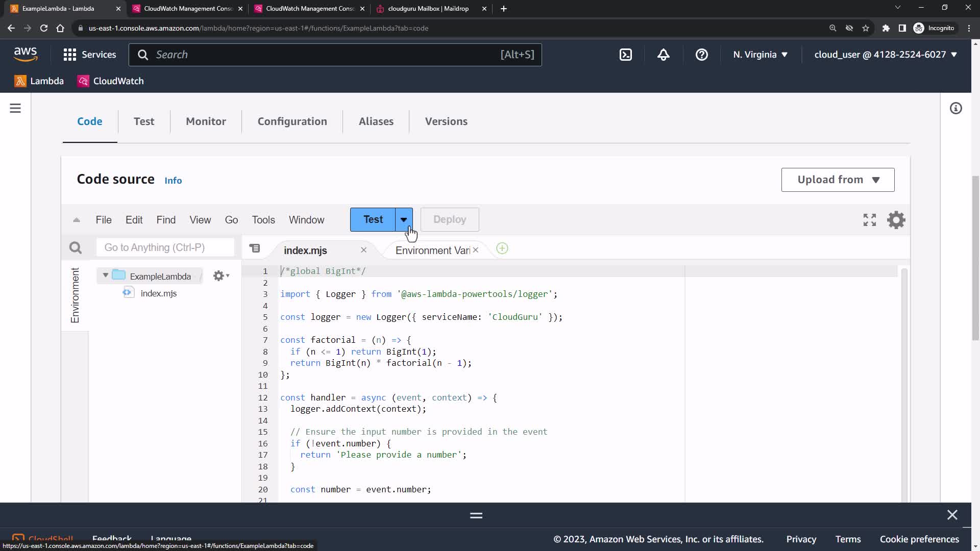Toggle fullscreen editor icon

click(869, 220)
